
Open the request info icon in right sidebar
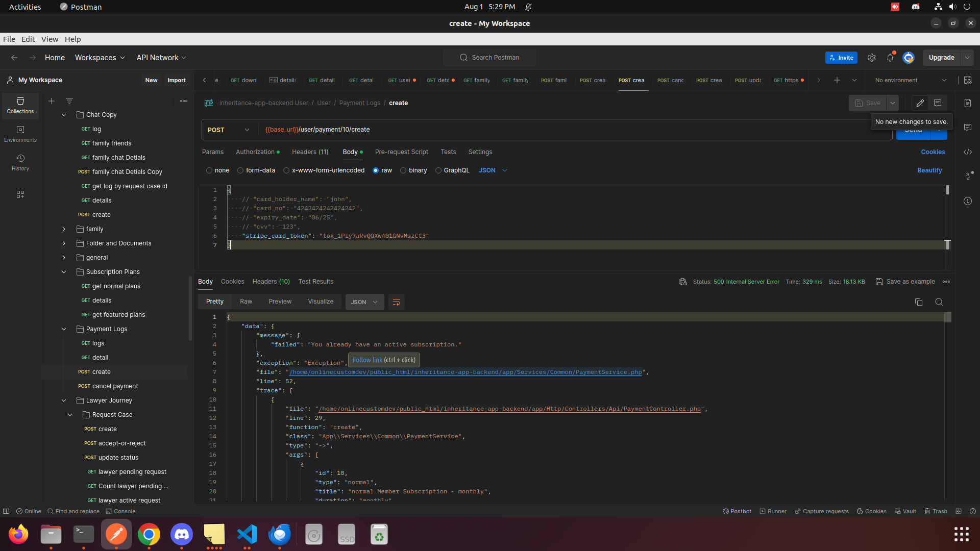click(x=968, y=201)
